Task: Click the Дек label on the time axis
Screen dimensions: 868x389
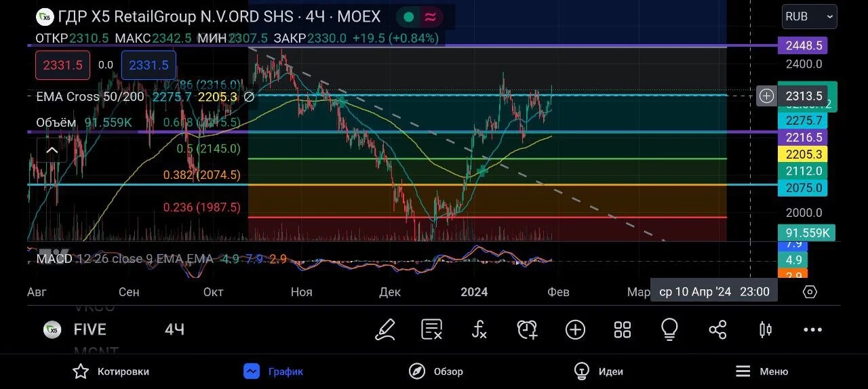Action: (390, 292)
